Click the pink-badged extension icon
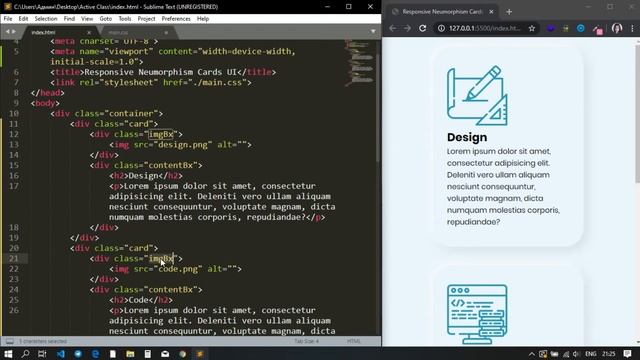 pos(598,29)
